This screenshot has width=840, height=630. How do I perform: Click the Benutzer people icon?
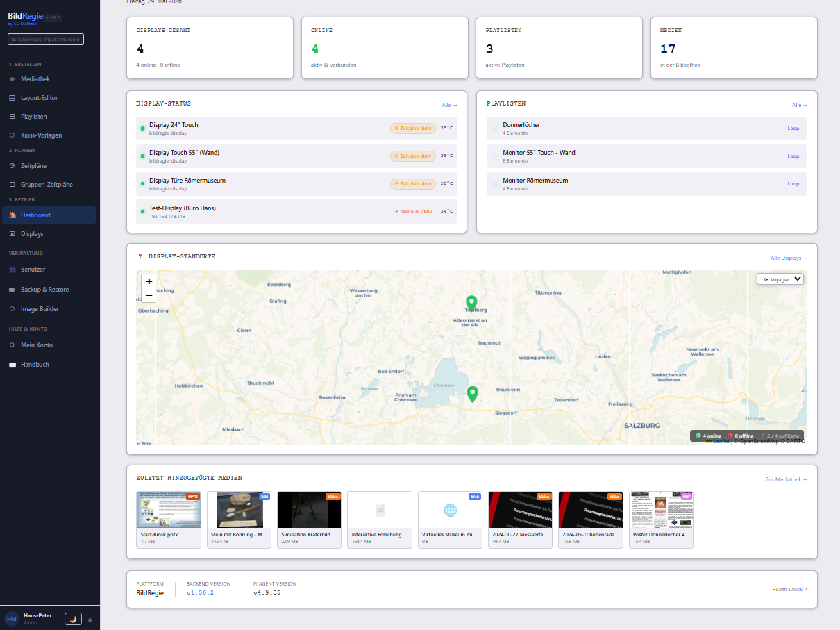(x=12, y=270)
